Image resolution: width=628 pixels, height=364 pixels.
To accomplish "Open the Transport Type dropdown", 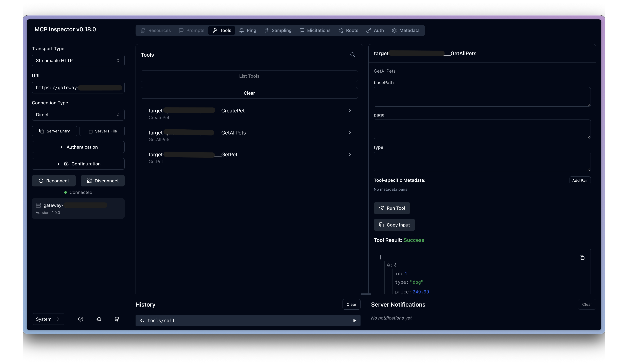I will pos(78,60).
